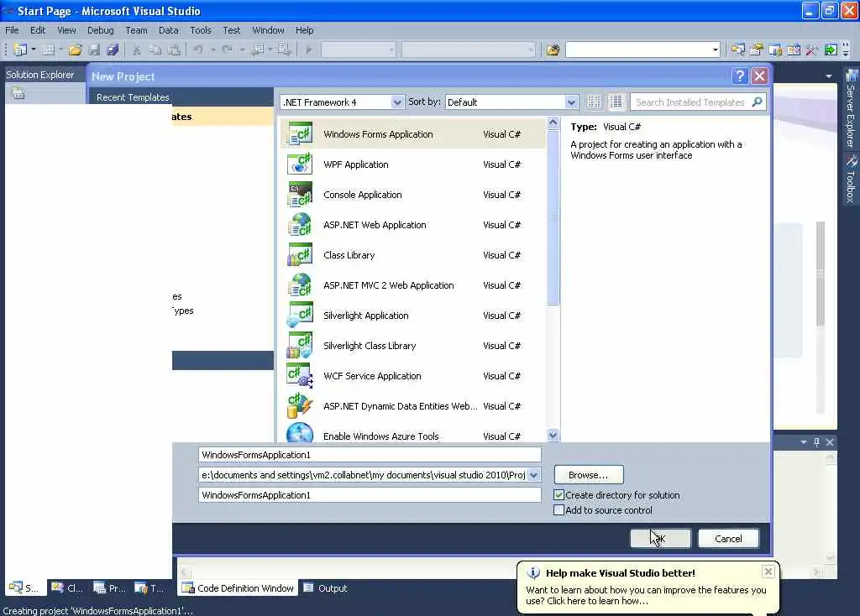This screenshot has width=860, height=616.
Task: Expand toolbar overflow options at right end
Action: tap(846, 50)
